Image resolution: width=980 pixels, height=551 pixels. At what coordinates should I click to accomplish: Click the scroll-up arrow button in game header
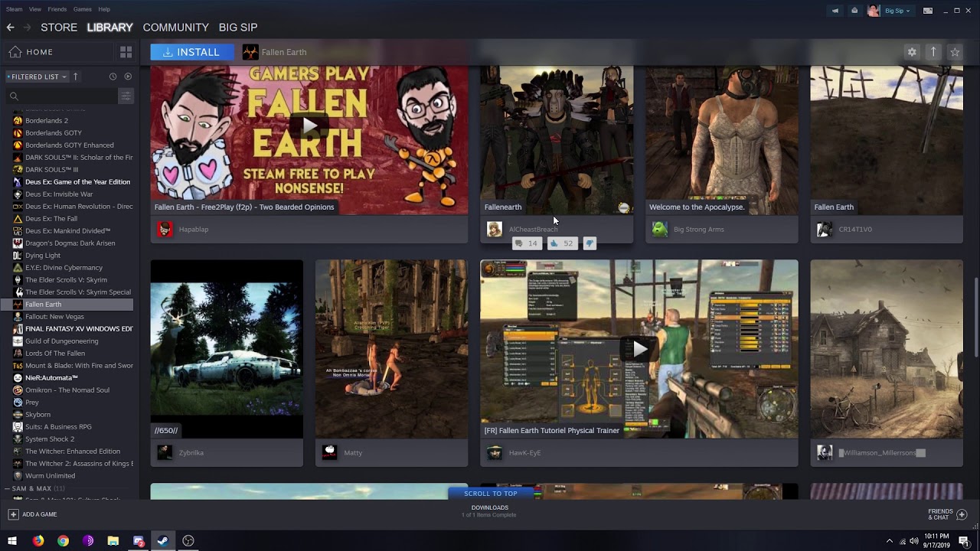point(933,52)
